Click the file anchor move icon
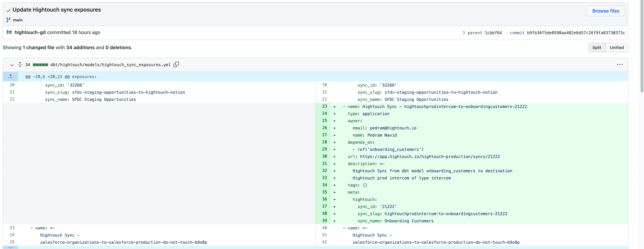Viewport: 644px width, 249px height. coord(20,65)
